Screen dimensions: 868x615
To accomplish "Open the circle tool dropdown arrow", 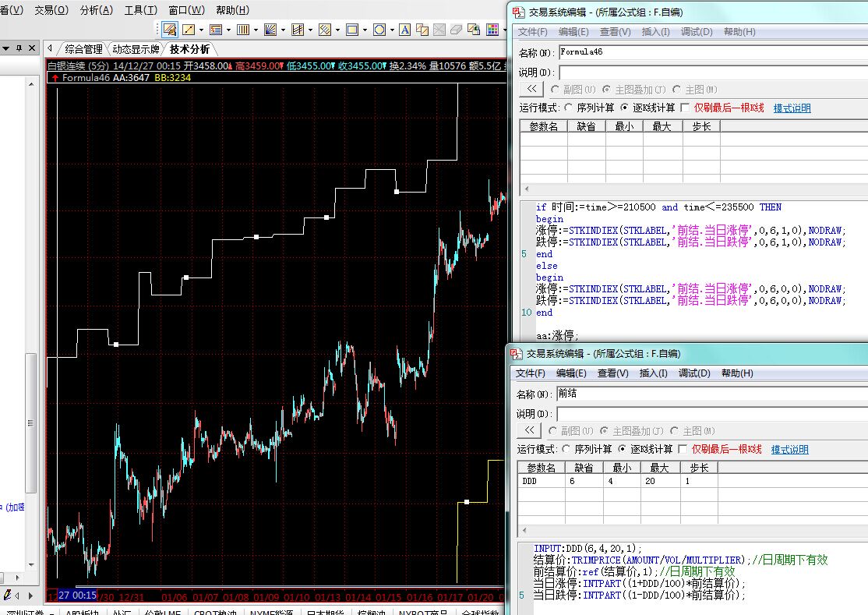I will pos(392,30).
